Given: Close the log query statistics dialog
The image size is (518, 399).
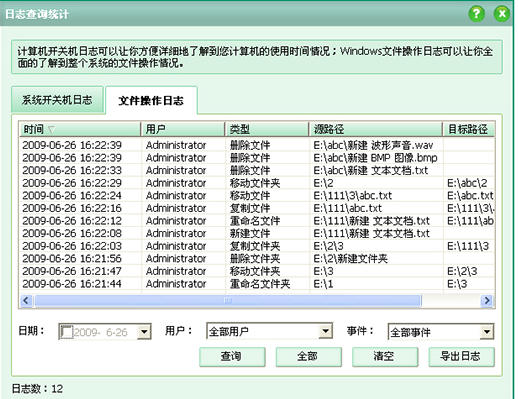Looking at the screenshot, I should [x=502, y=14].
